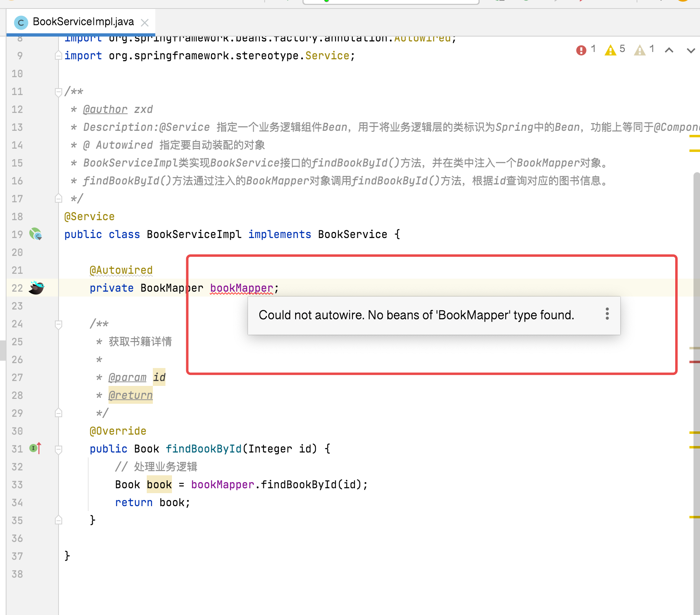Click the previous-problem up arrow in inspections widget

click(669, 50)
